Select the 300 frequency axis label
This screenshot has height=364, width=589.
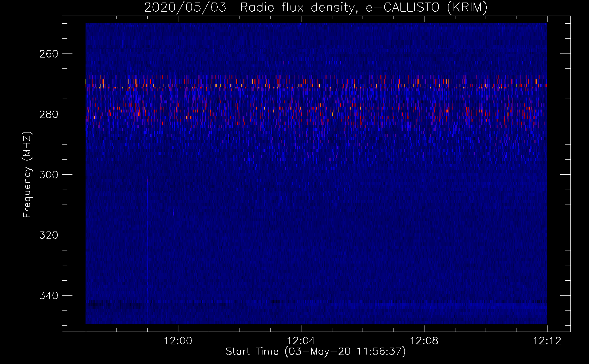point(49,175)
